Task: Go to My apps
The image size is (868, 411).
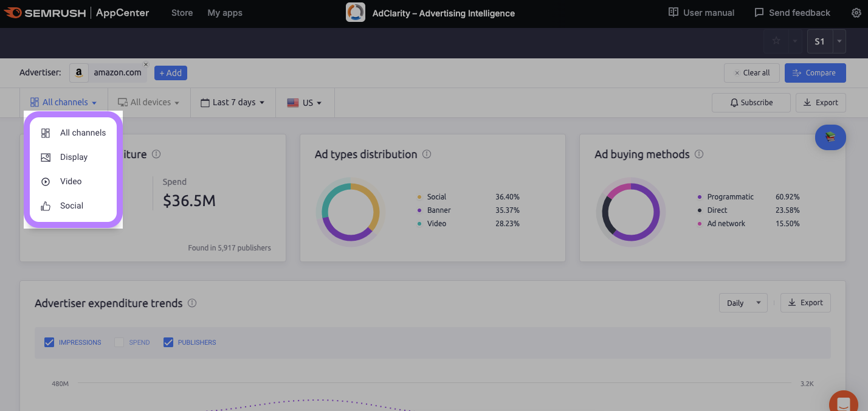Action: tap(225, 13)
